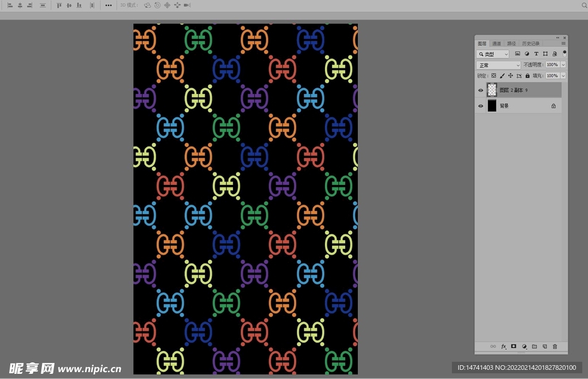Screen dimensions: 588x379
Task: Select the 3D orbit camera icon
Action: (148, 5)
